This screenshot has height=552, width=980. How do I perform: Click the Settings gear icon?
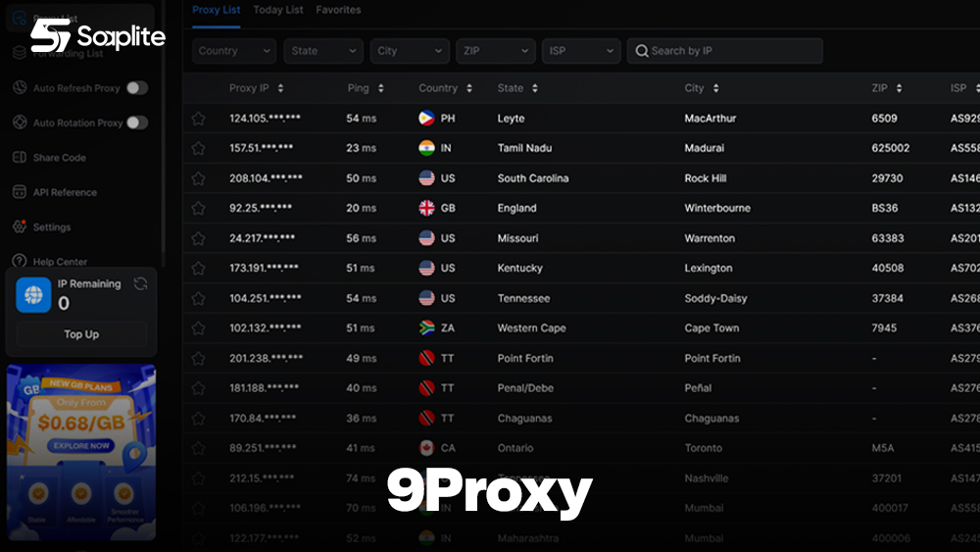point(20,226)
